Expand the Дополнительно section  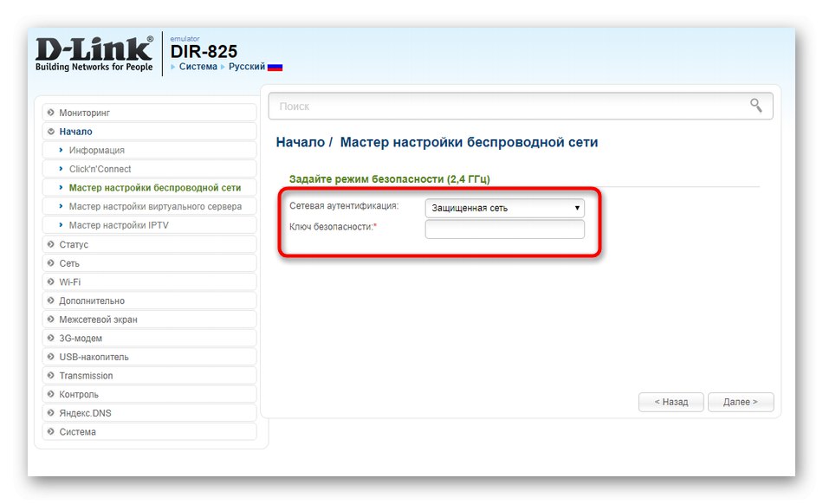[150, 301]
